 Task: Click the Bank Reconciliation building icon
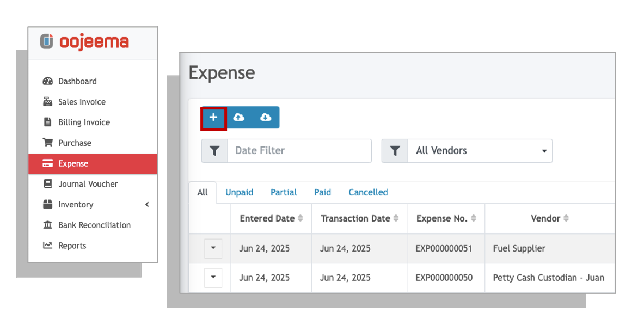pyautogui.click(x=48, y=225)
